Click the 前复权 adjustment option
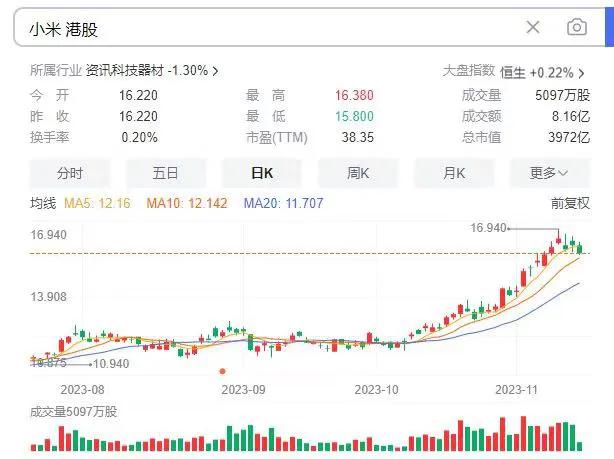 [570, 203]
